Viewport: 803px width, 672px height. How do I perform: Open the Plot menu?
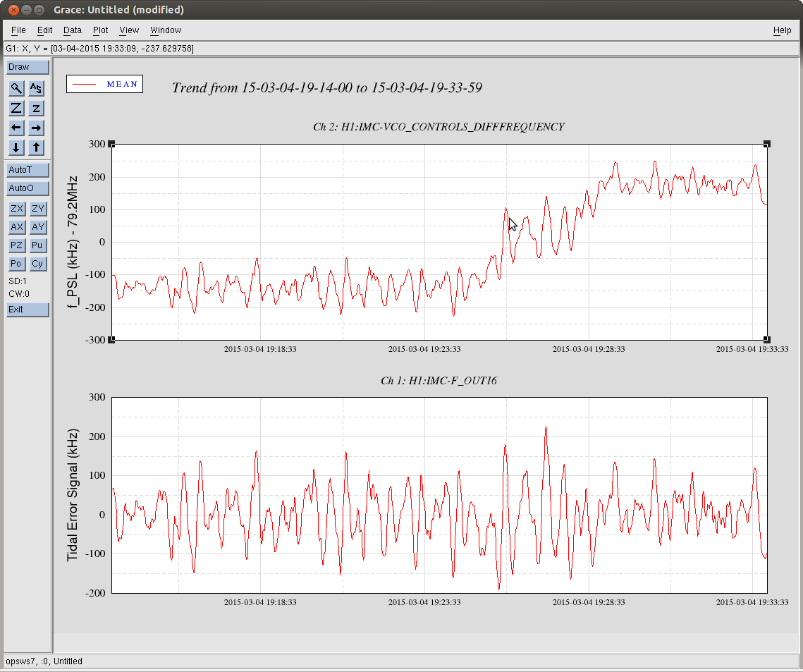(100, 30)
